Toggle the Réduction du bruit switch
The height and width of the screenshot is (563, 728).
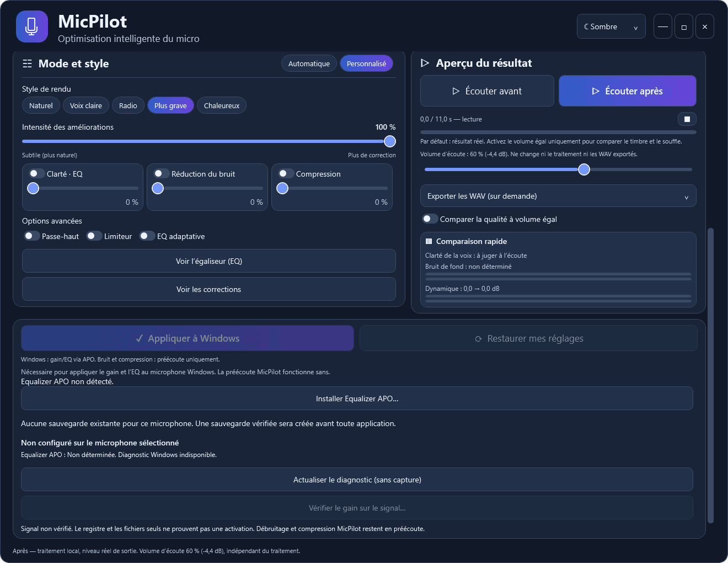[161, 173]
